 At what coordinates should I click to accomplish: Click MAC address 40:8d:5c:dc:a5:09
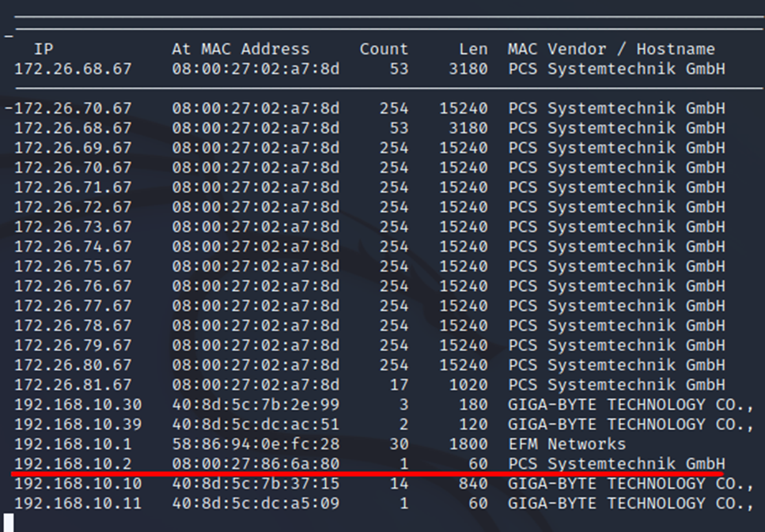(256, 504)
